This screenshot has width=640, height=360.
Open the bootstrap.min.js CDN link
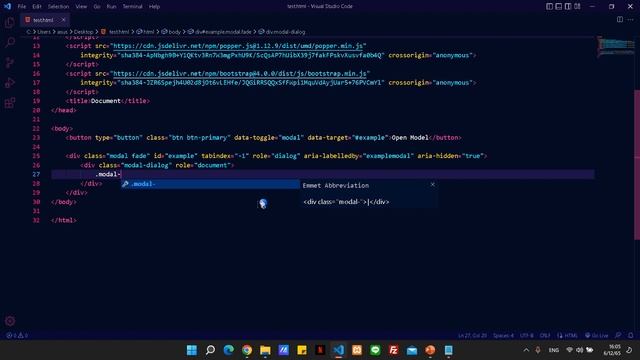pos(240,73)
